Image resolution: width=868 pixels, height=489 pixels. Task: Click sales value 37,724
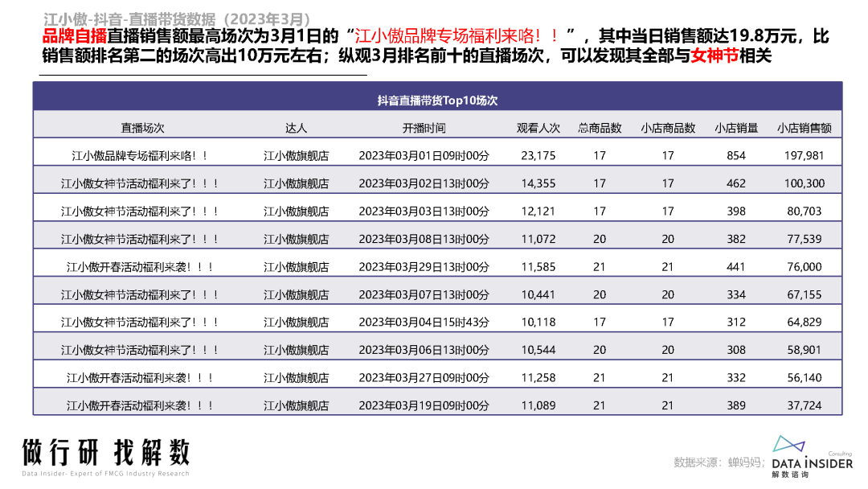pyautogui.click(x=805, y=405)
